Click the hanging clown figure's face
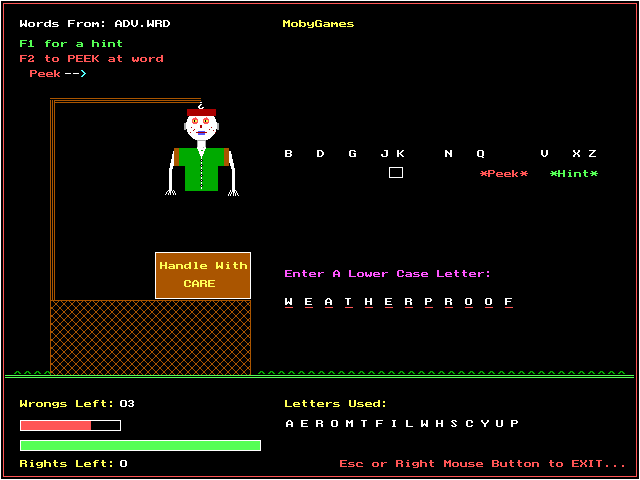 click(x=201, y=126)
